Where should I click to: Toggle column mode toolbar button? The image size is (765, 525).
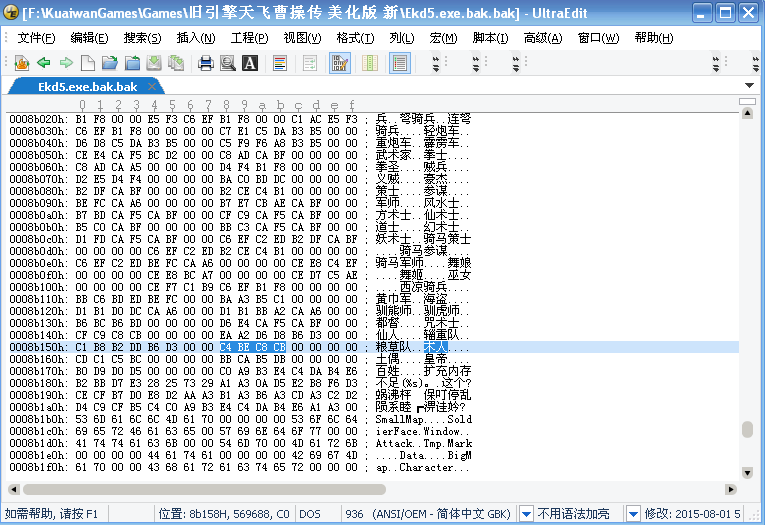370,63
